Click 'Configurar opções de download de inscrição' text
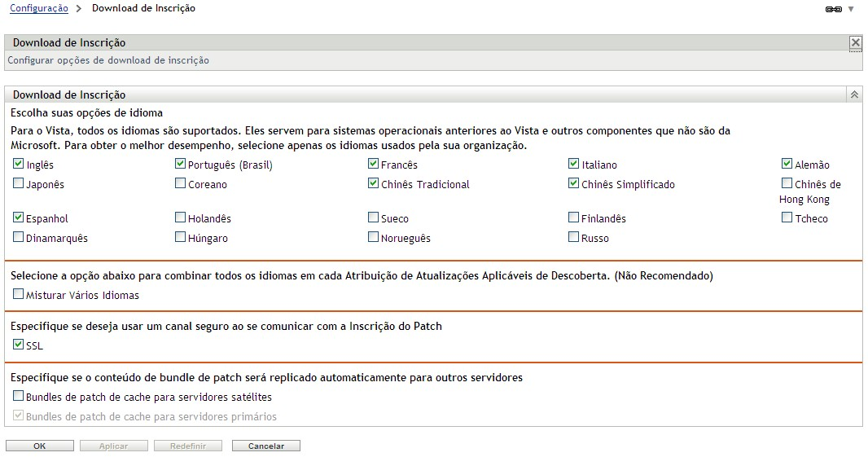 [x=108, y=60]
